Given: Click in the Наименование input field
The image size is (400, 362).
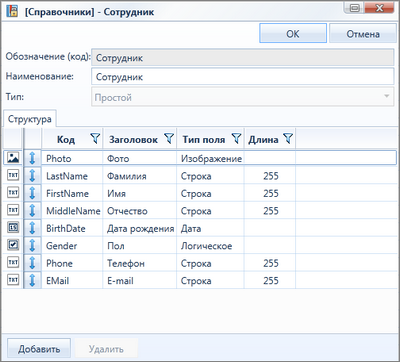Looking at the screenshot, I should tap(243, 77).
